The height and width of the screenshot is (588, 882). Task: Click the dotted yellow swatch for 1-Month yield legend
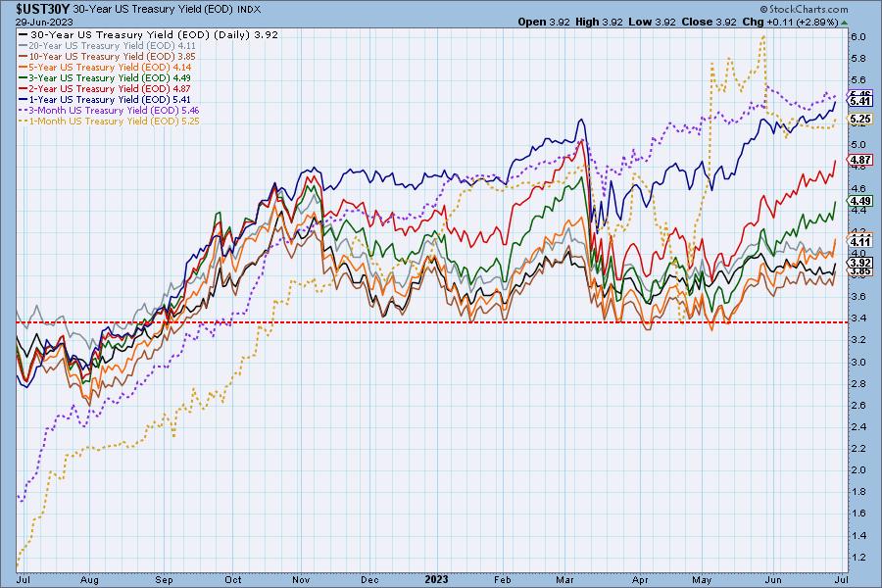(x=23, y=121)
